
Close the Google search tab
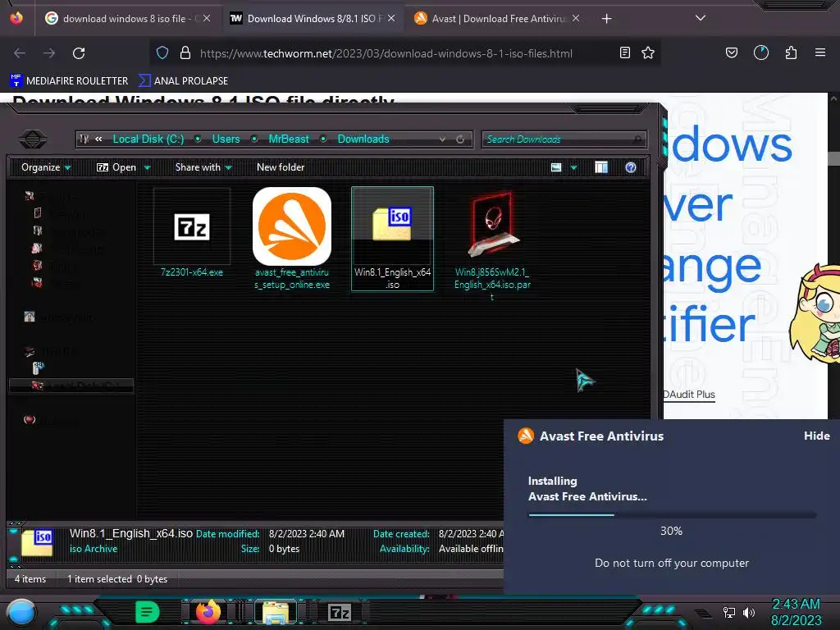pyautogui.click(x=207, y=18)
